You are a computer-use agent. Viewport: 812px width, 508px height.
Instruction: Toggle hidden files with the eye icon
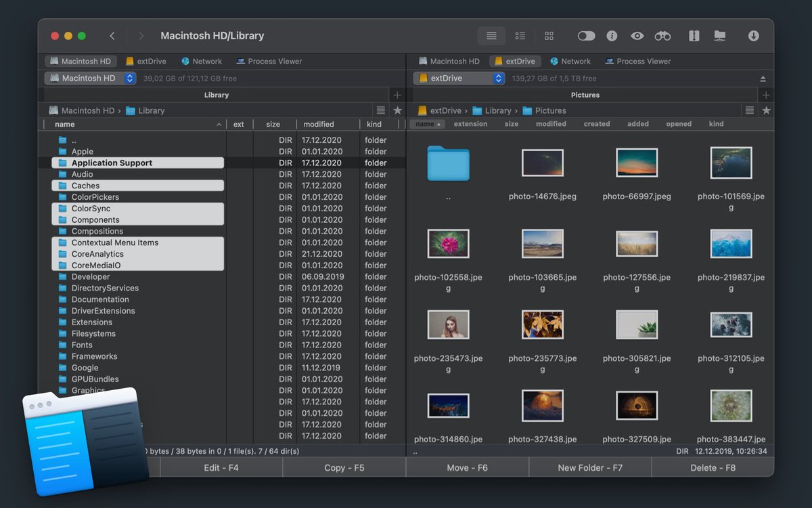click(x=636, y=35)
